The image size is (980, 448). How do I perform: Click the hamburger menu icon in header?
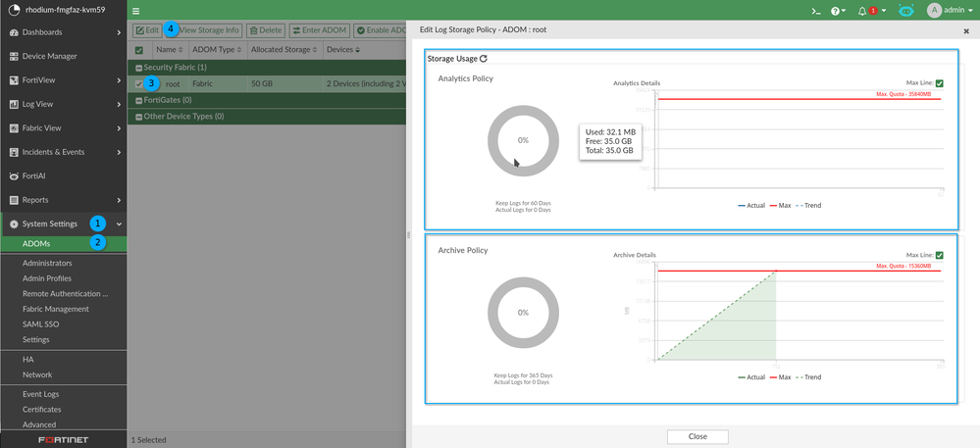coord(136,11)
